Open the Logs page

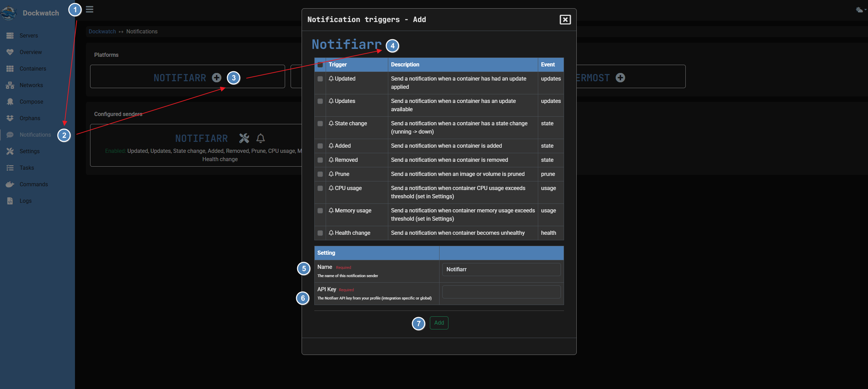(25, 201)
